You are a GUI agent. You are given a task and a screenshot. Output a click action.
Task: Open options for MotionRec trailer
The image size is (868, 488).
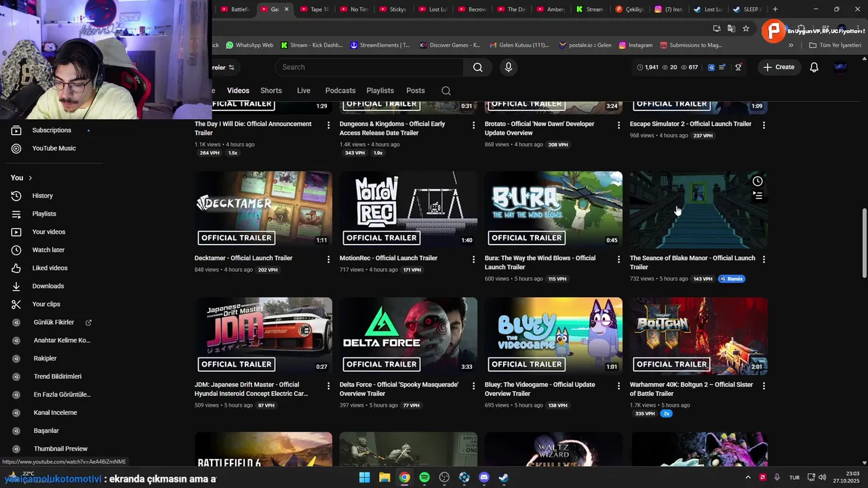pos(473,259)
